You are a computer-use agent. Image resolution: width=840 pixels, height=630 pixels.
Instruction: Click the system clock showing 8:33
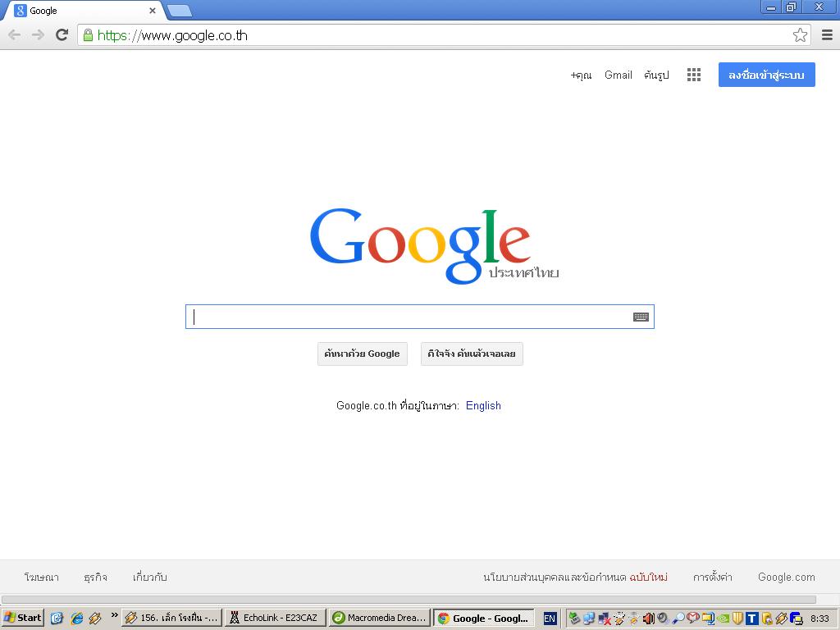(819, 619)
